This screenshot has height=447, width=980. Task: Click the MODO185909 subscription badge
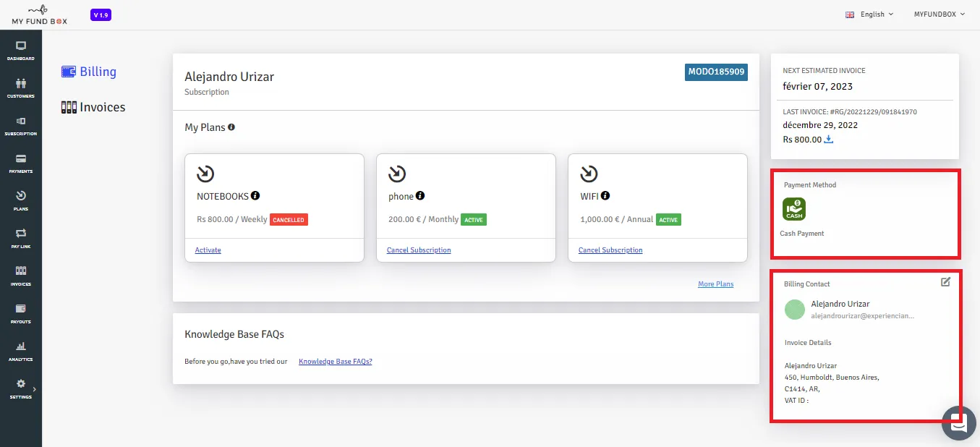click(716, 72)
